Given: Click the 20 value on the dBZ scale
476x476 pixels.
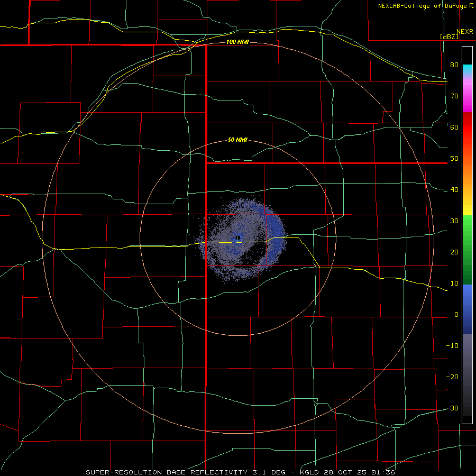Looking at the screenshot, I should 454,252.
